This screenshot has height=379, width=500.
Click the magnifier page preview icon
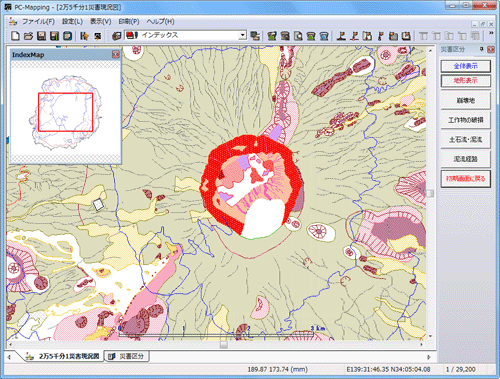pyautogui.click(x=298, y=36)
